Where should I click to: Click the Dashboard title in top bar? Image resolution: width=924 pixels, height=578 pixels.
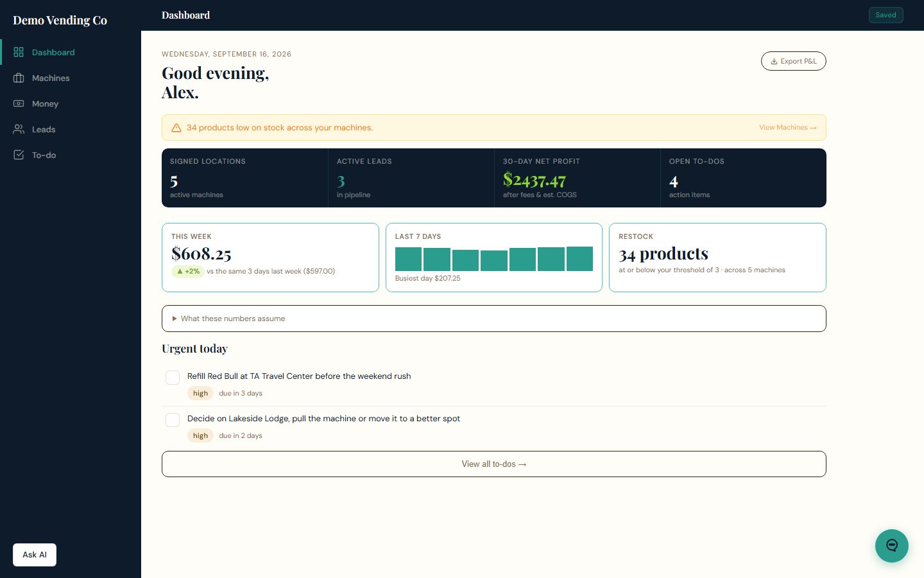coord(185,15)
